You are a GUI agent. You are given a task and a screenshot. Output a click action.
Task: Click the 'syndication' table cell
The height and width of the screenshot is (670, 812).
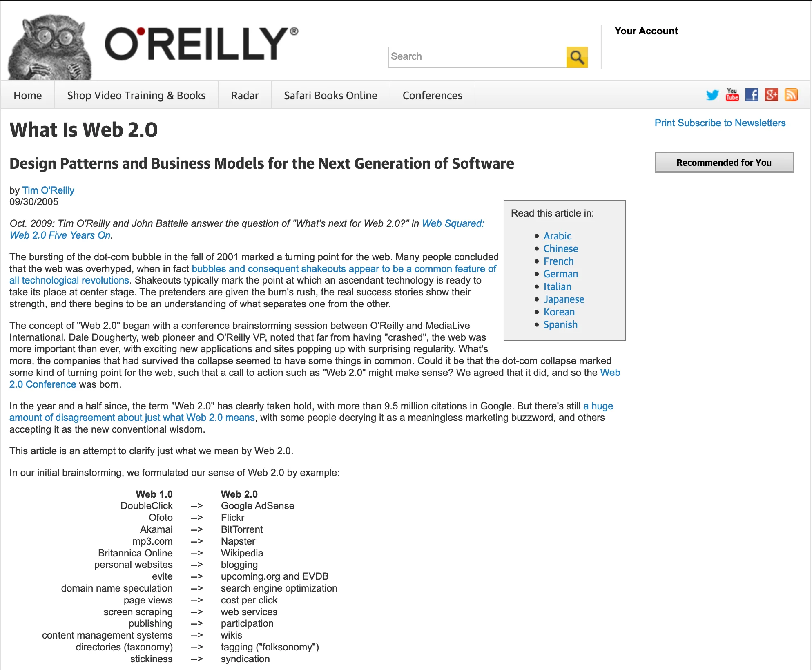tap(245, 659)
